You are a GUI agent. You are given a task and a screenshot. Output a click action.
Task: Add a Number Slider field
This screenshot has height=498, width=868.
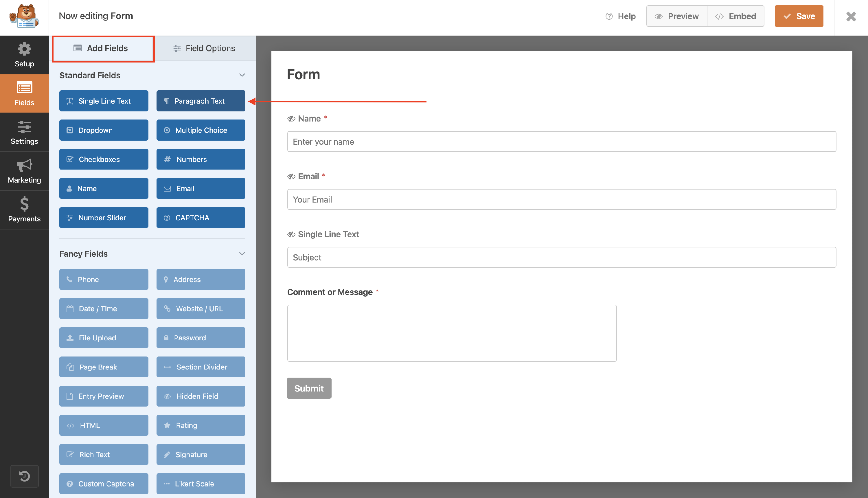point(104,218)
